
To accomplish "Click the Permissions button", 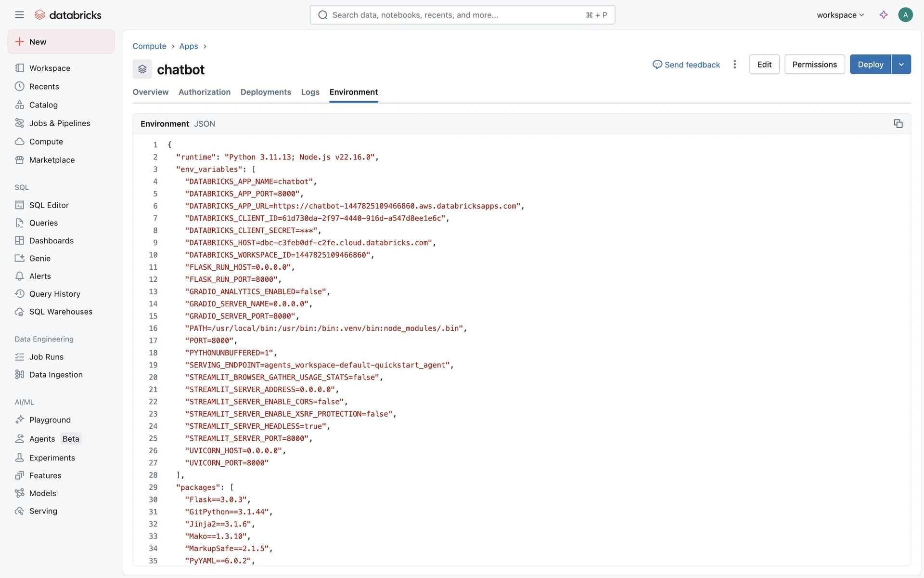I will pyautogui.click(x=814, y=65).
